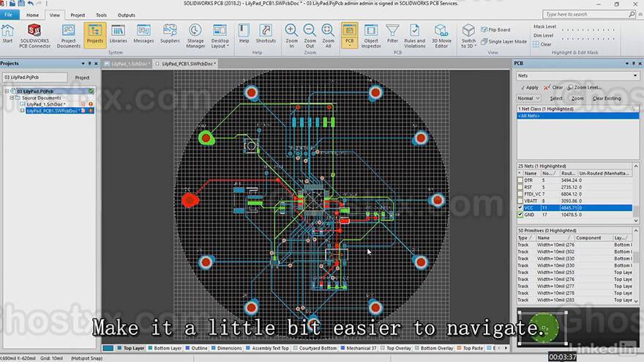This screenshot has width=644, height=362.
Task: Select LilyPad_1.SchDoc in project tree
Action: tap(45, 105)
